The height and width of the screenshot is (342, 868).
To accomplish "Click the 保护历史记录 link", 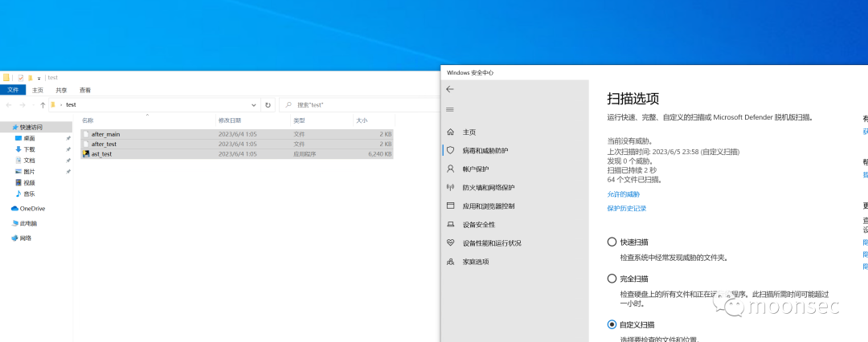I will [x=627, y=209].
